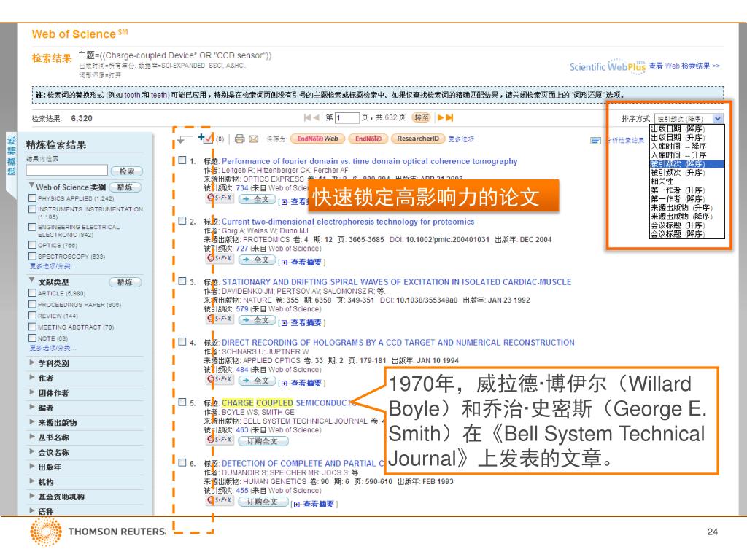This screenshot has height=560, width=747.
Task: Check result 2 checkbox
Action: click(x=182, y=221)
